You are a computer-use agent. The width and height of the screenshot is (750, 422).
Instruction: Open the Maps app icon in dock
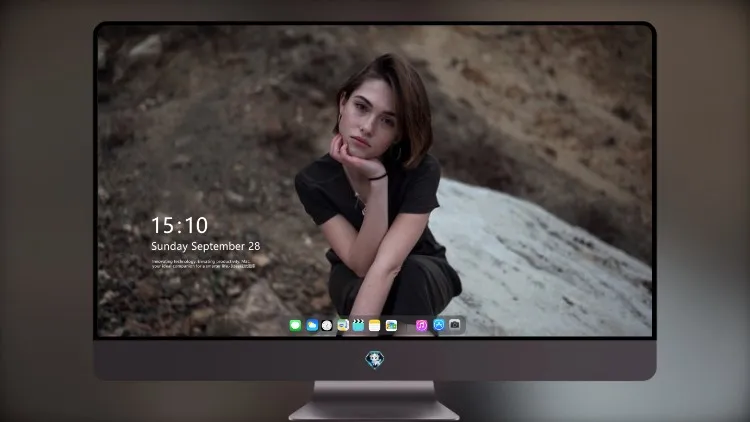pos(343,325)
